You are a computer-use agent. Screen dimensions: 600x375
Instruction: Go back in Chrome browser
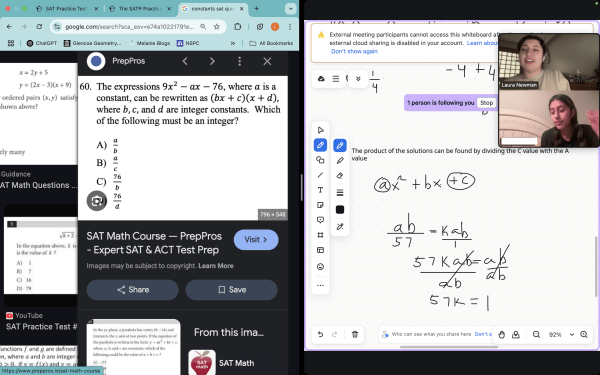tap(10, 26)
